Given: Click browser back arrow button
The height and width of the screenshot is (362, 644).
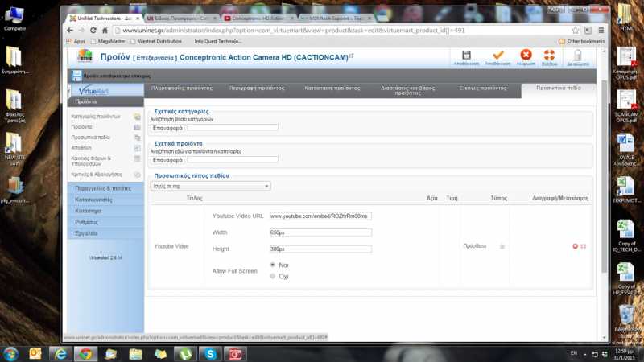Looking at the screenshot, I should pyautogui.click(x=70, y=31).
